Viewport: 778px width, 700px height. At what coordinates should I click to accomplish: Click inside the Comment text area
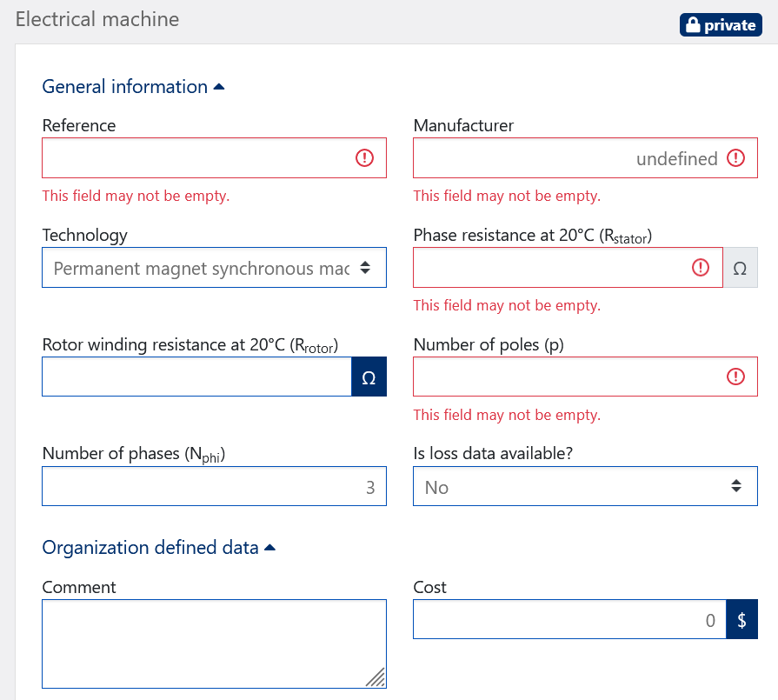coord(214,643)
